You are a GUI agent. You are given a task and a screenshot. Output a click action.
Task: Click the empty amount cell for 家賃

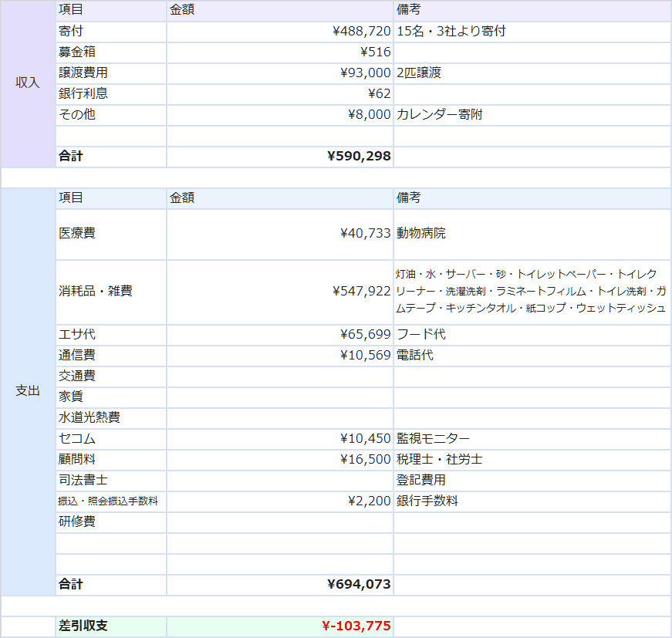pos(279,397)
